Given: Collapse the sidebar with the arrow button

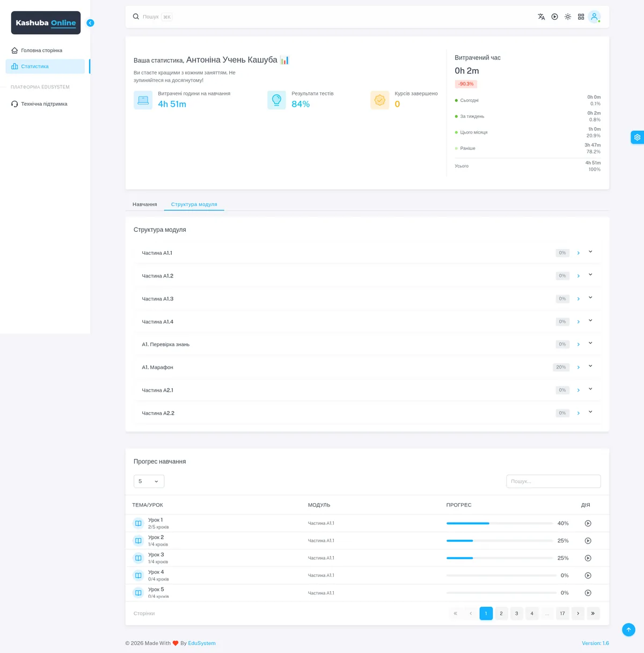Looking at the screenshot, I should click(x=90, y=23).
